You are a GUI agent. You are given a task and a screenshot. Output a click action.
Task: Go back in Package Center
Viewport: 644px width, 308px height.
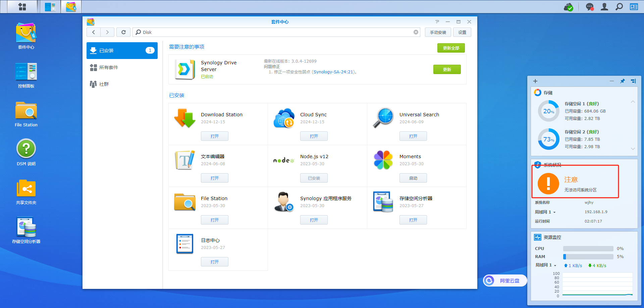[94, 32]
